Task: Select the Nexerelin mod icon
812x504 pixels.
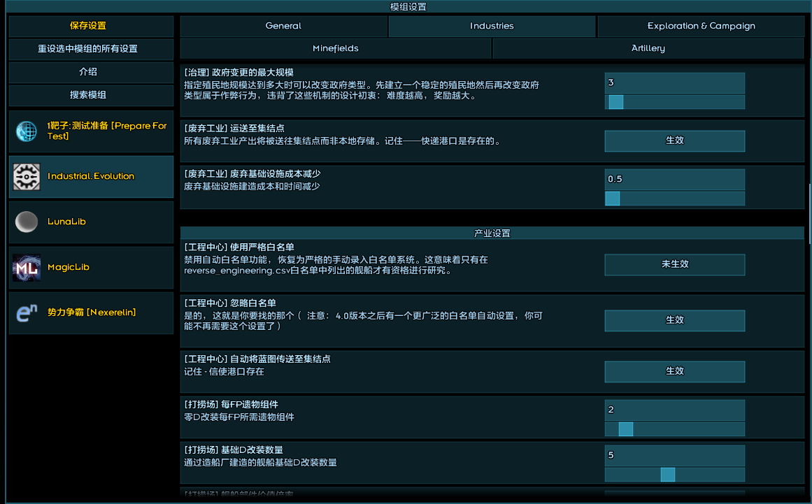Action: click(27, 313)
